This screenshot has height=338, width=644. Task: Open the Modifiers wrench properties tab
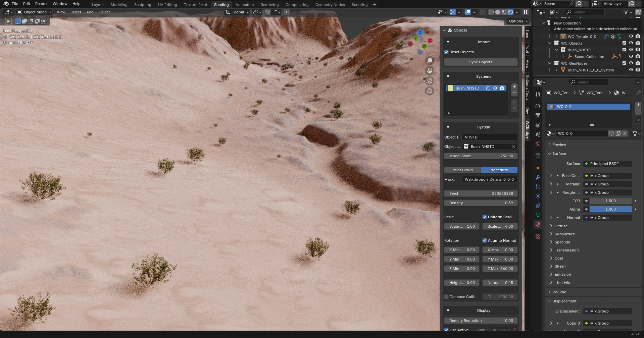pyautogui.click(x=538, y=177)
